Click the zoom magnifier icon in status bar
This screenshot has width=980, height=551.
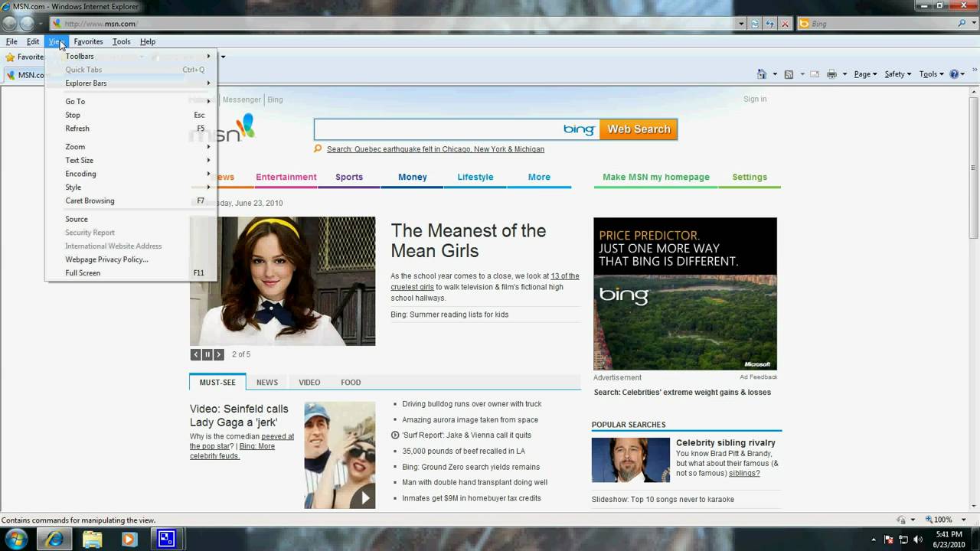pyautogui.click(x=929, y=520)
